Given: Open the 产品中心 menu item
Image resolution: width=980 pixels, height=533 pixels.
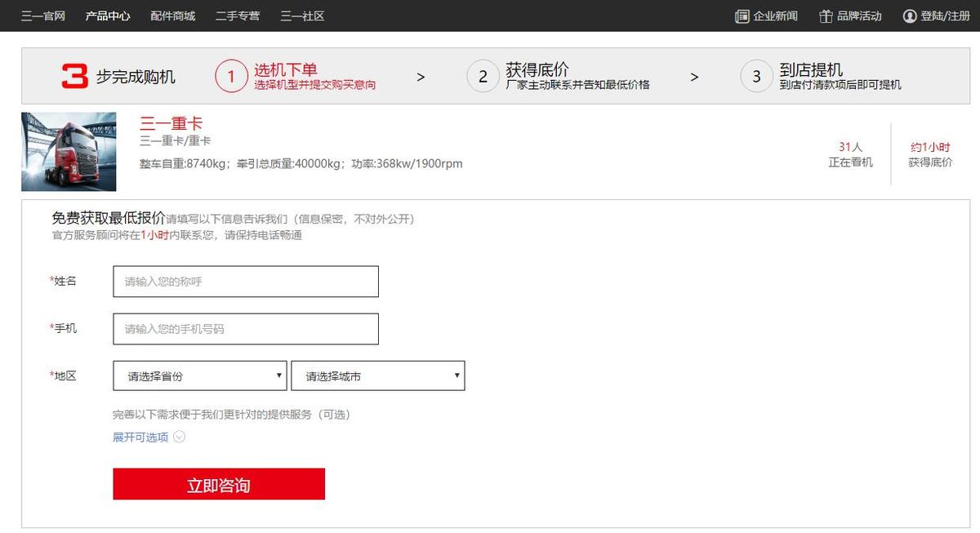Looking at the screenshot, I should (x=108, y=16).
